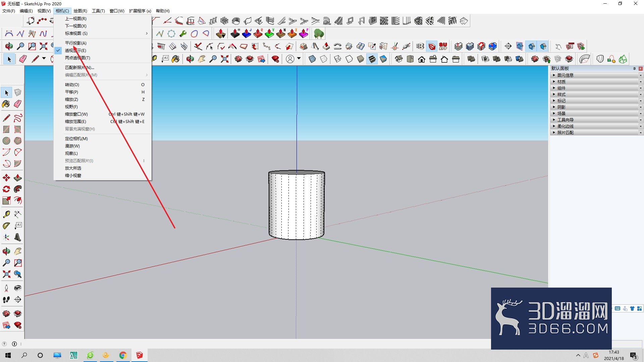
Task: Open the line tool dropdown arrow
Action: coord(44,59)
